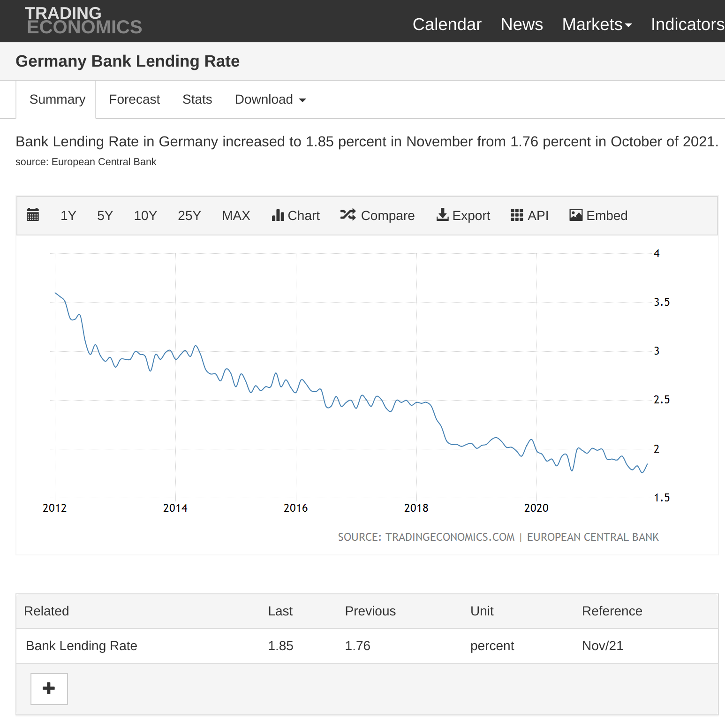The height and width of the screenshot is (728, 725).
Task: Go to Trading Economics home logo
Action: click(x=83, y=21)
